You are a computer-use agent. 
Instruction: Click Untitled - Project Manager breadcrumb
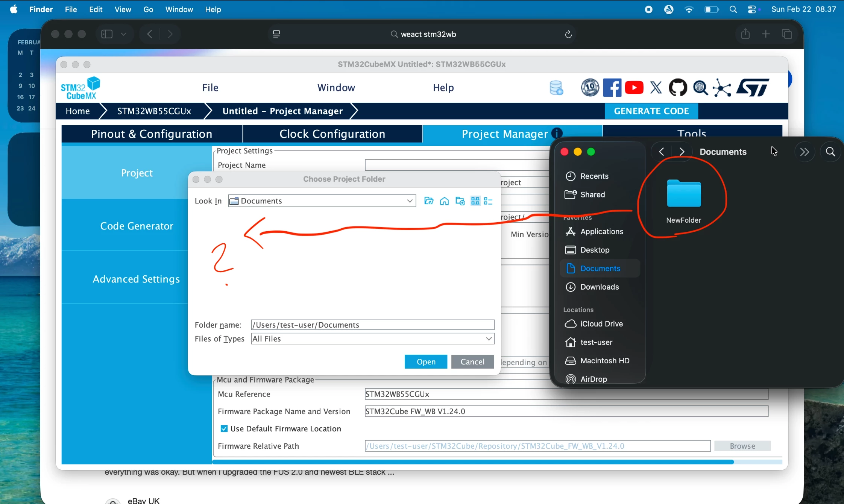coord(282,111)
